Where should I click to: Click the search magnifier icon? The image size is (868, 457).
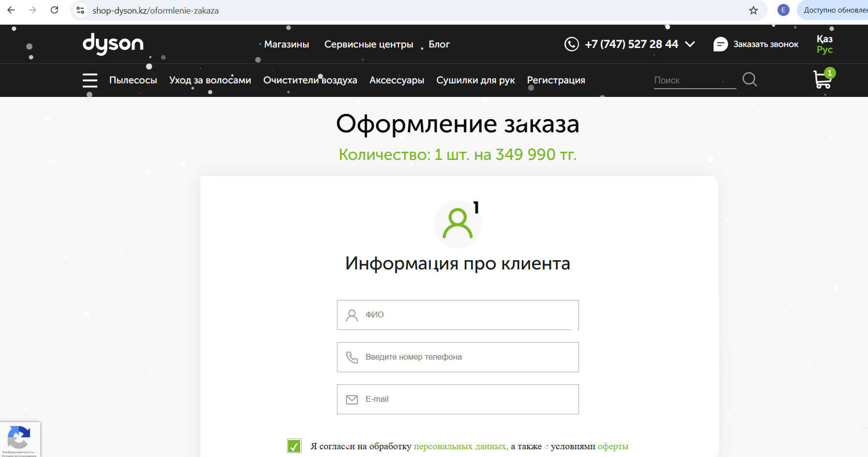(749, 79)
